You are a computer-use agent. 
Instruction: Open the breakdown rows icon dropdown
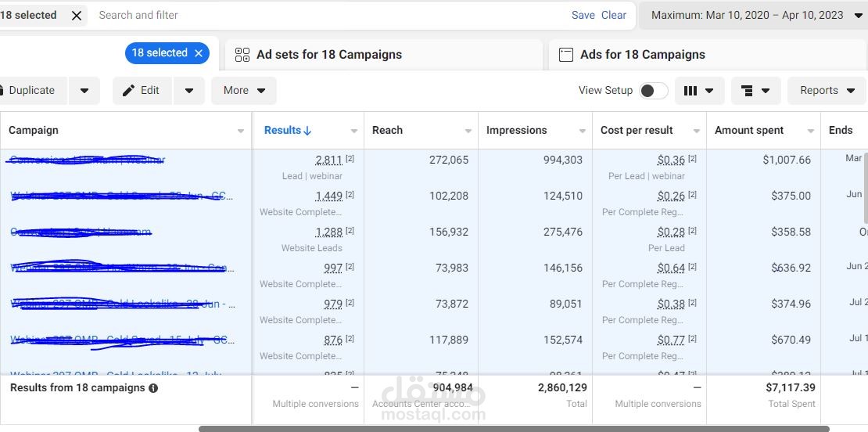pos(755,91)
